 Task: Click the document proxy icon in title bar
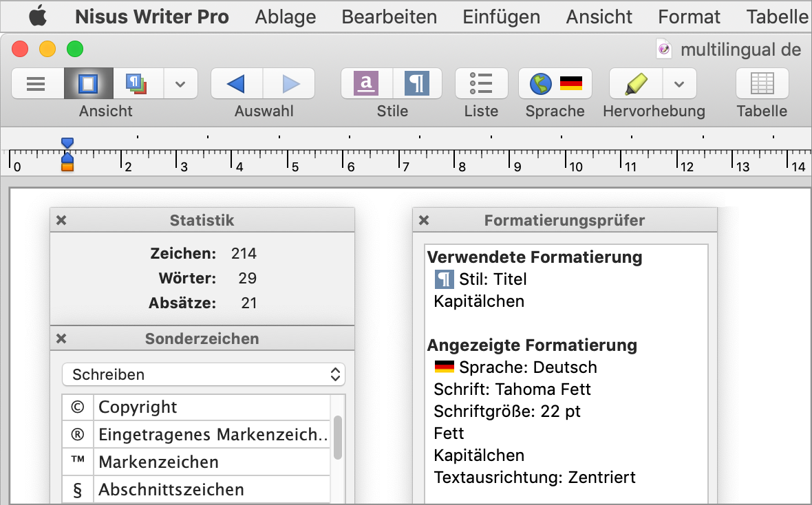click(664, 50)
